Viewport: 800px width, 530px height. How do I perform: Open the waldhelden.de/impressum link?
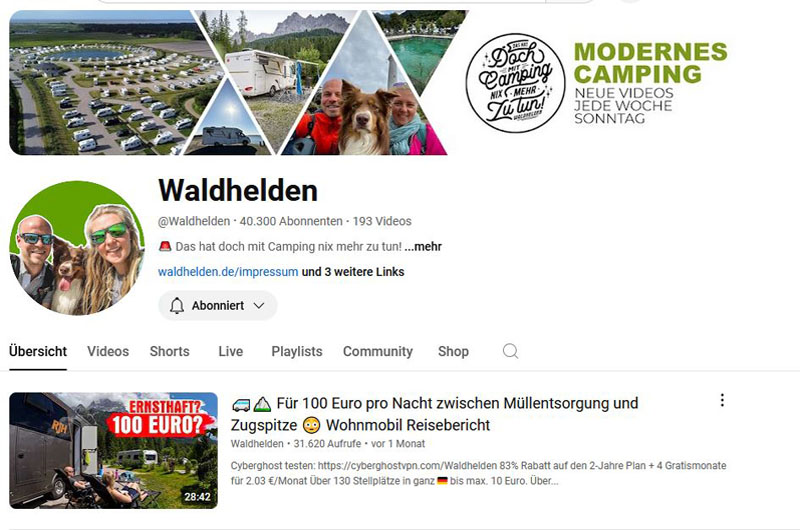(x=228, y=272)
